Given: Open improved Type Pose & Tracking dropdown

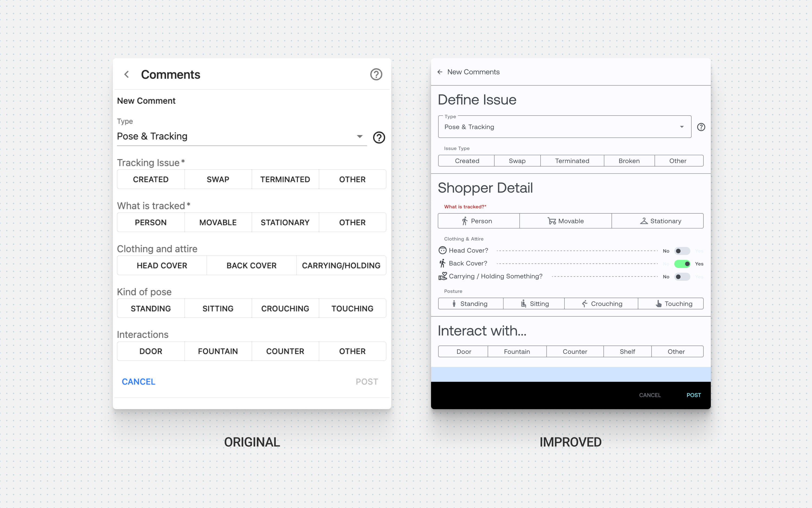Looking at the screenshot, I should [565, 127].
